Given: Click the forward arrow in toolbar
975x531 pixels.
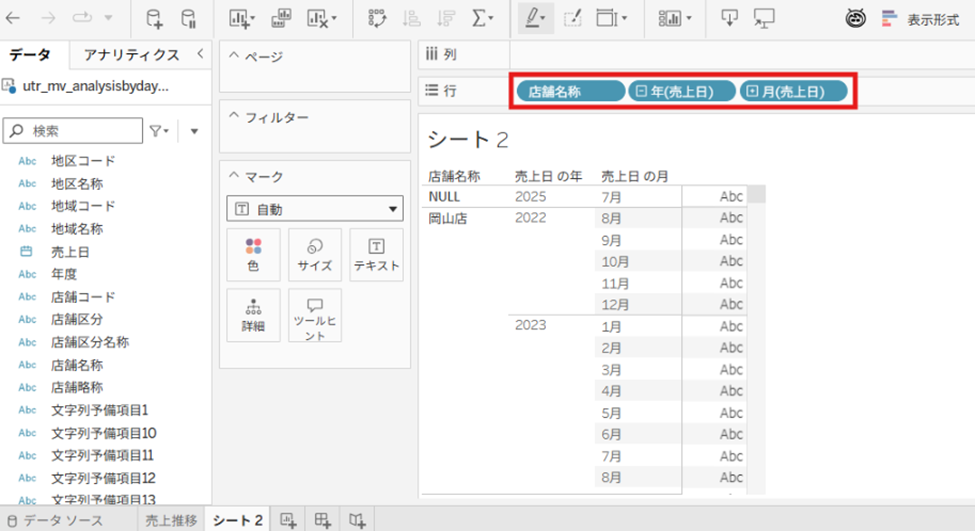Looking at the screenshot, I should coord(48,18).
